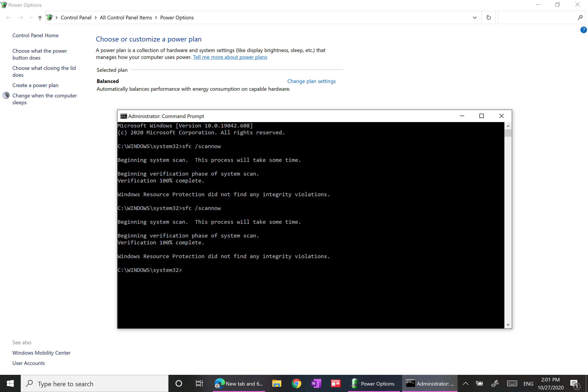The height and width of the screenshot is (392, 588).
Task: Click the Cortana circle icon
Action: (x=179, y=383)
